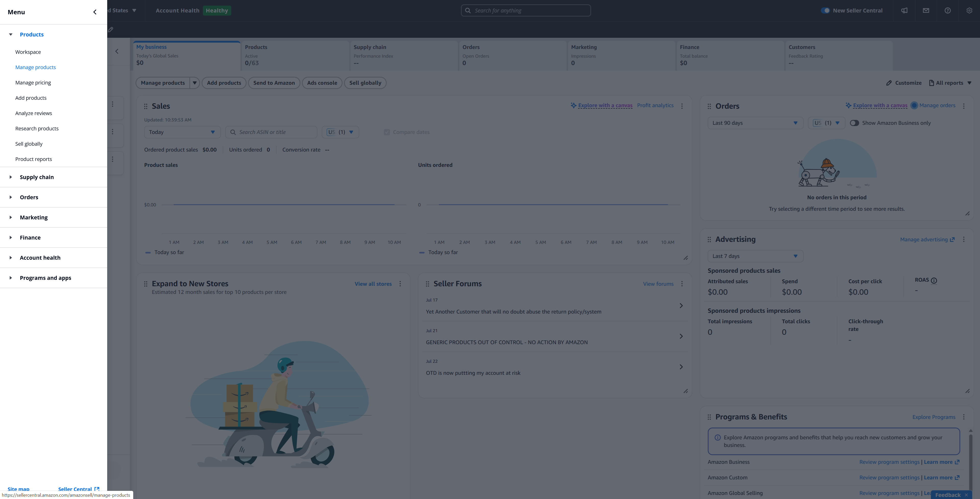Grab the Orders card drag handle
Viewport: 980px width, 499px height.
coord(709,106)
